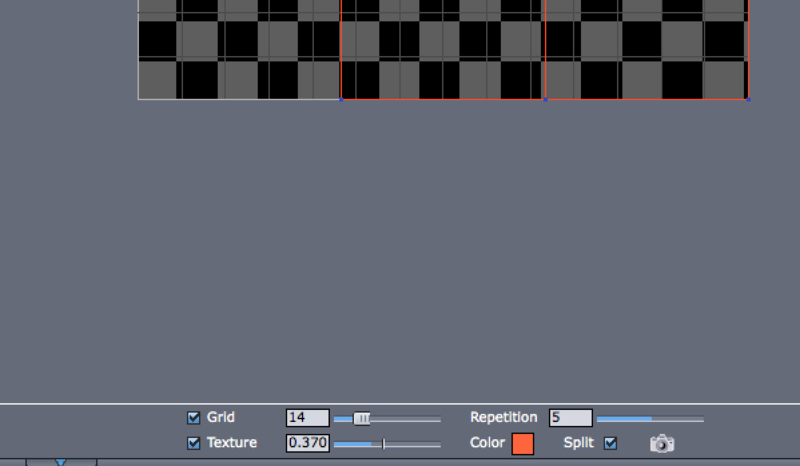Click the Texture slider thin marker
Image resolution: width=800 pixels, height=466 pixels.
click(x=384, y=444)
